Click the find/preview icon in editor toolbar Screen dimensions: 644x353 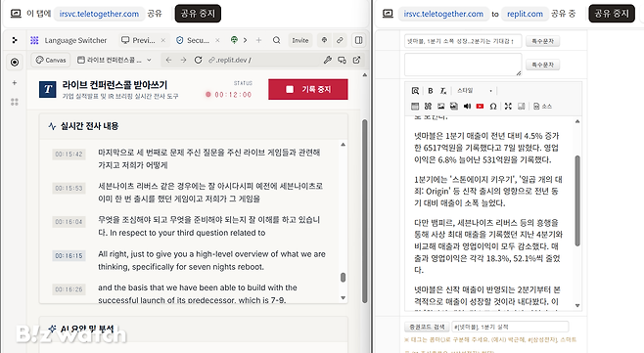tap(415, 90)
